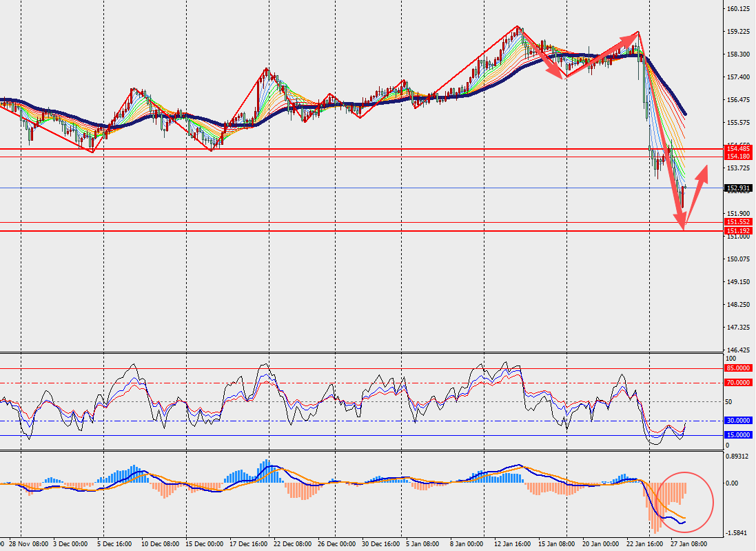Click the 146.425 price scale value
Image resolution: width=756 pixels, height=551 pixels.
(x=738, y=350)
